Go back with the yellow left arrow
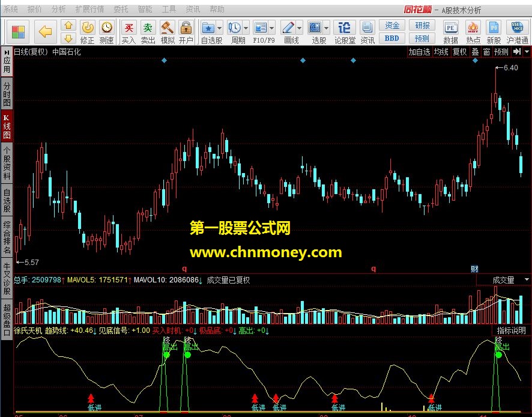The width and height of the screenshot is (532, 417). (45, 32)
